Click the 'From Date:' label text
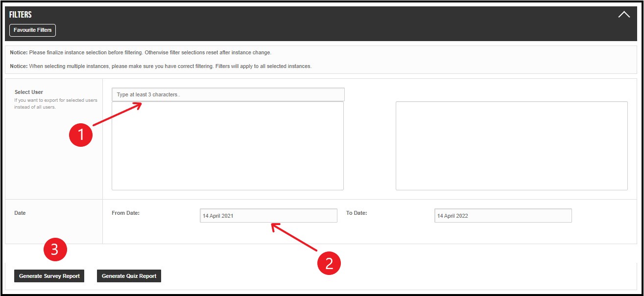This screenshot has width=644, height=296. [x=126, y=213]
